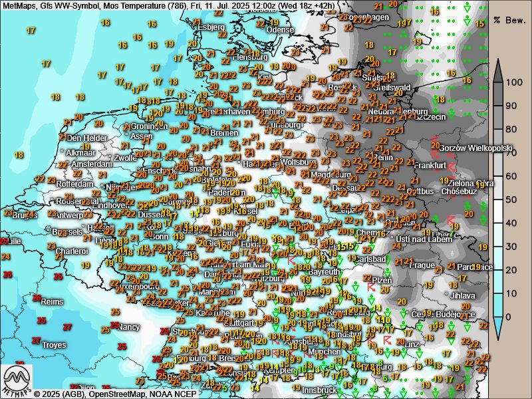Screen dimensions: 532x399
Task: Pick the Nancy city label
Action: pos(128,327)
